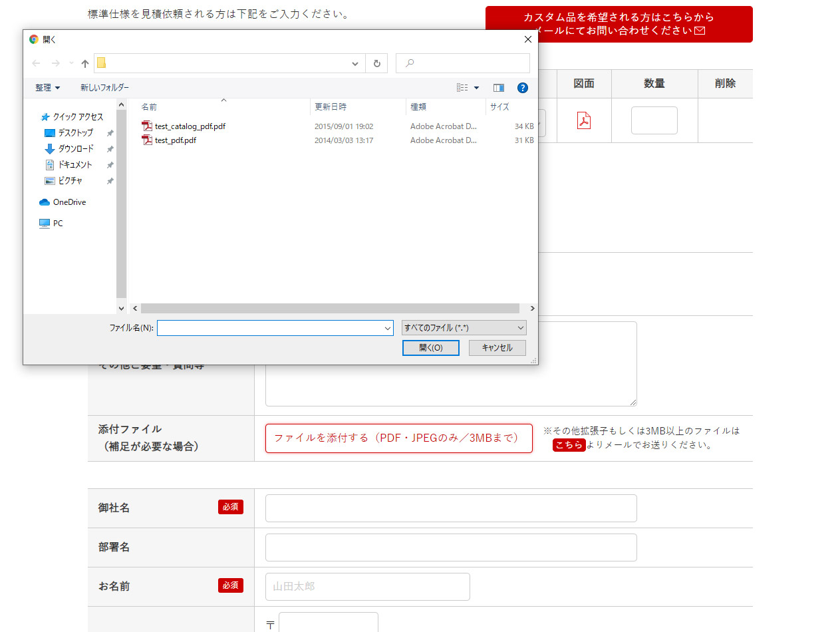Click the お名前 input field
Viewport: 840px width, 632px height.
[x=368, y=587]
